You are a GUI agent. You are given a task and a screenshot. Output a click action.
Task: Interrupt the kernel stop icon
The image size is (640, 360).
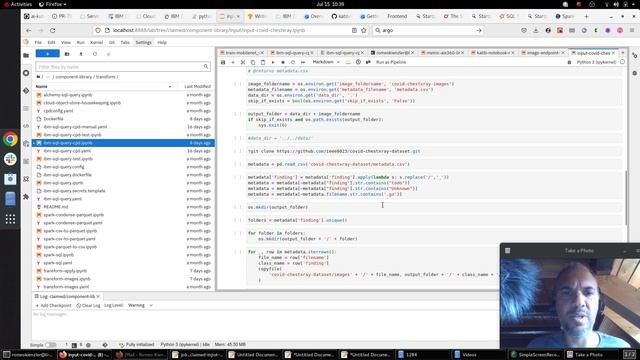[283, 62]
